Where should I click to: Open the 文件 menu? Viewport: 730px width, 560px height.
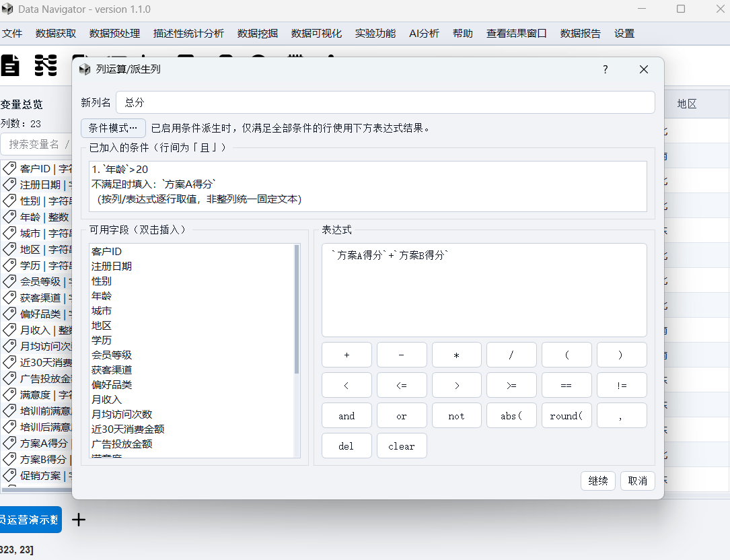tap(12, 34)
